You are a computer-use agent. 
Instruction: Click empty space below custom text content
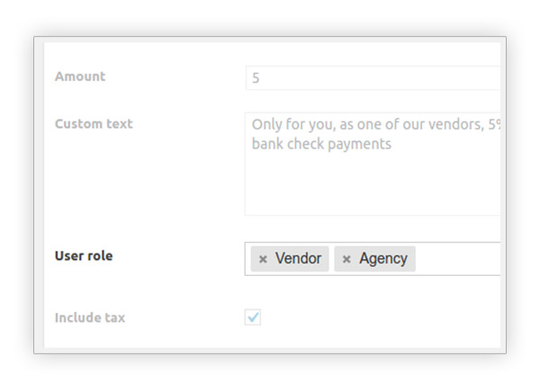tap(369, 189)
